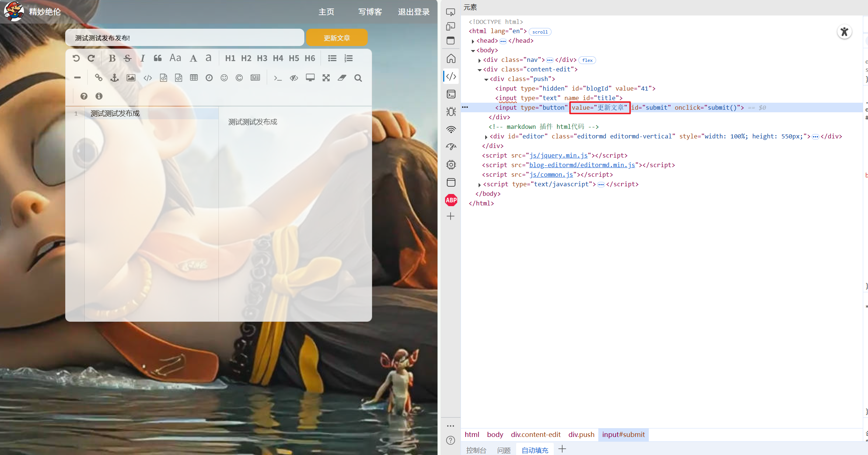The image size is (868, 455).
Task: Toggle device emulation icon in DevTools
Action: tap(451, 27)
